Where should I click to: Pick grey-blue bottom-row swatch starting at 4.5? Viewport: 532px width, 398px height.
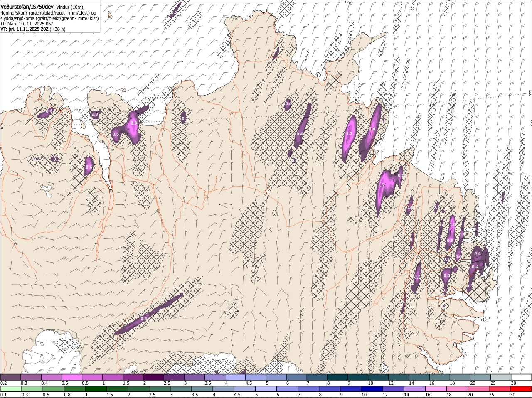coord(244,389)
